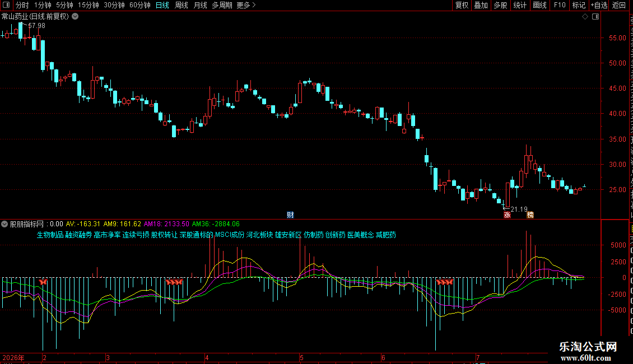Open the 深股通标的 tag
The image size is (633, 364).
196,235
